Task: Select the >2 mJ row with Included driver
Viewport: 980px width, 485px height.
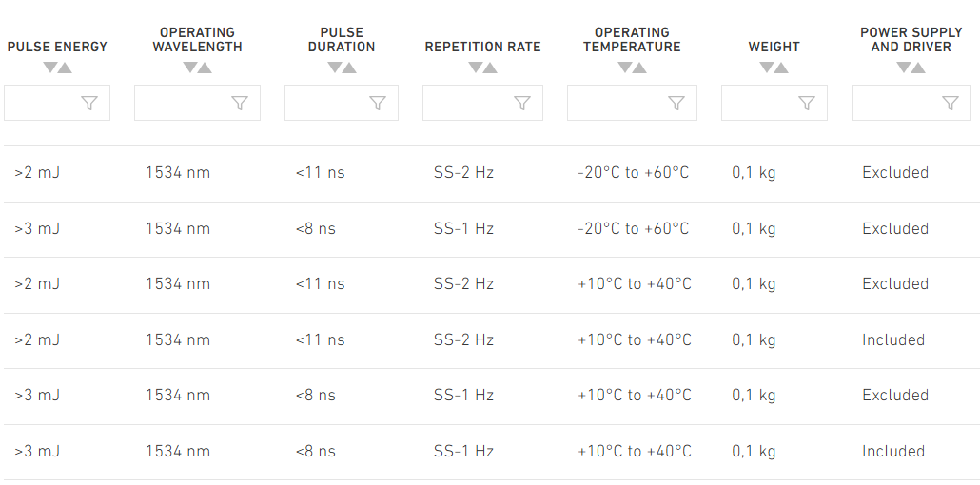Action: [x=492, y=340]
